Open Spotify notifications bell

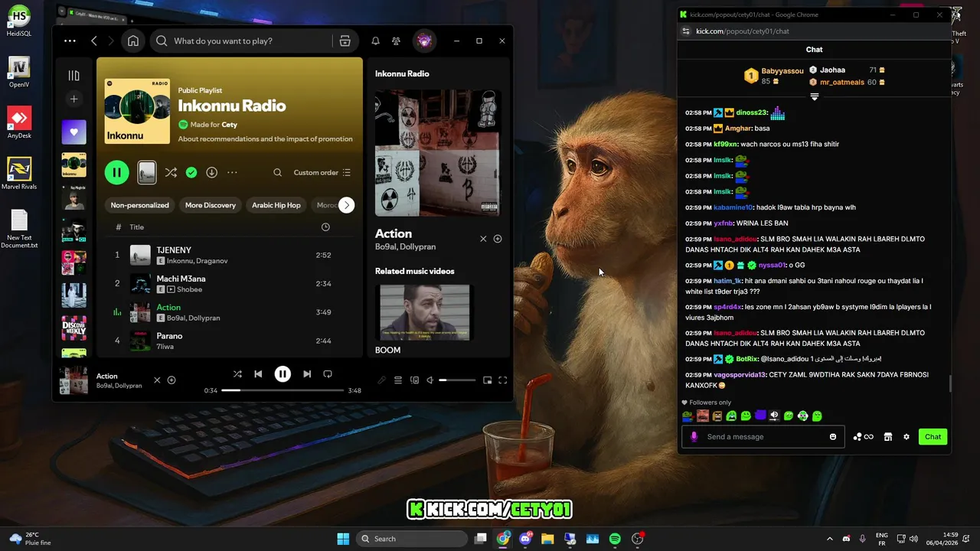(375, 41)
